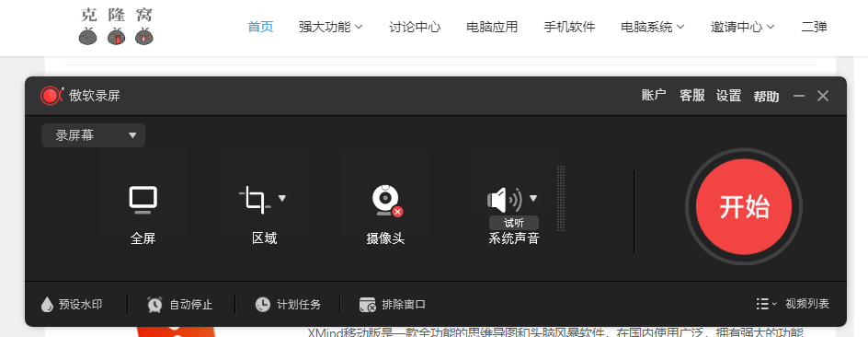The height and width of the screenshot is (337, 868).
Task: Click the 排除窗口 text label
Action: [404, 304]
